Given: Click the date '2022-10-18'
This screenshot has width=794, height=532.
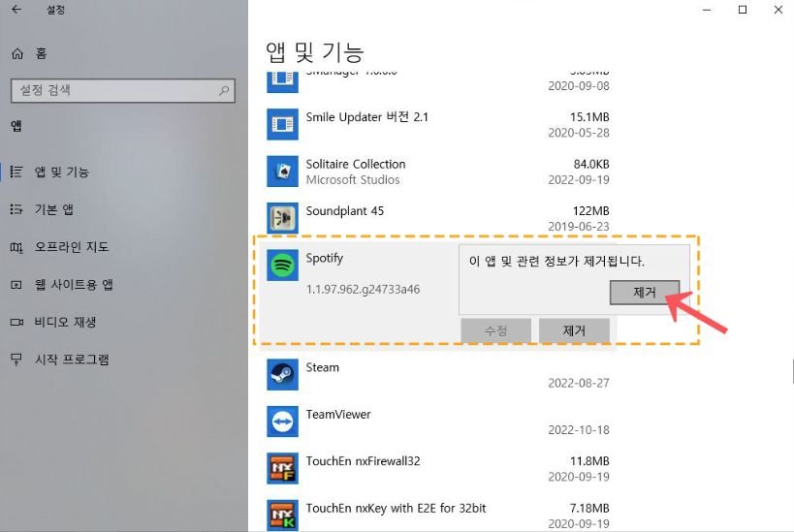Looking at the screenshot, I should 579,430.
